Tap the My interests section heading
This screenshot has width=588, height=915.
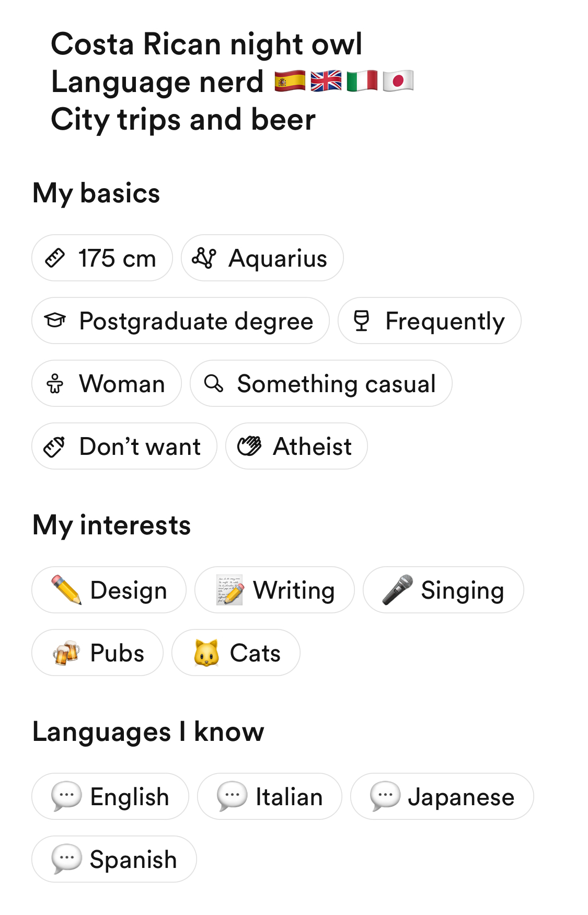[x=111, y=525]
